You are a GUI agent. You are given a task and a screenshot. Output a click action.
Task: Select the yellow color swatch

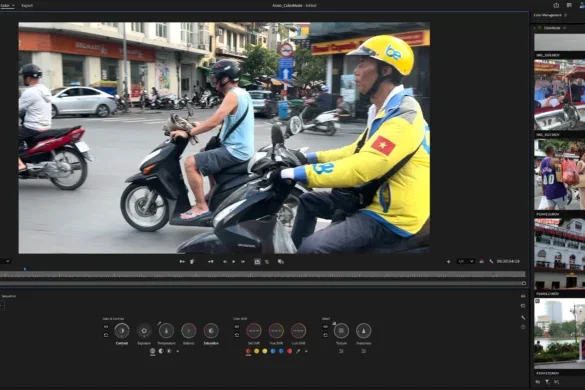[265, 351]
